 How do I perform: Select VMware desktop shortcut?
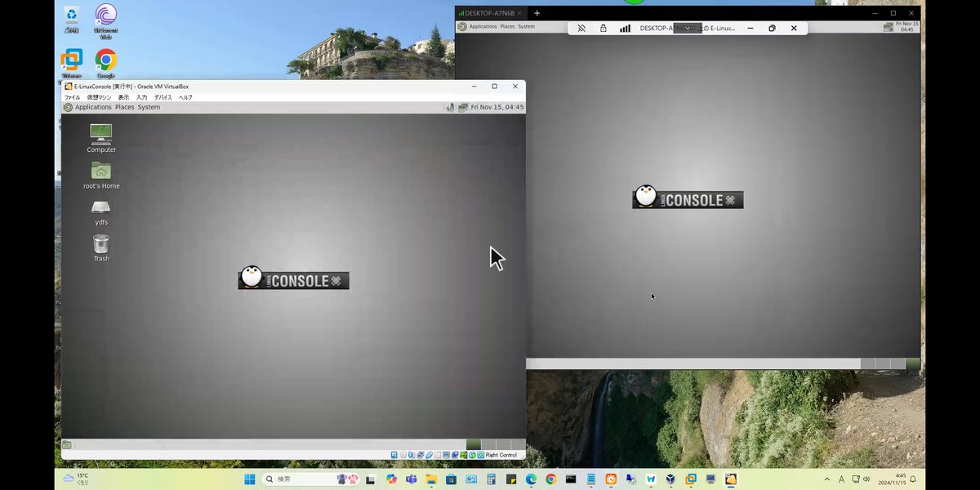click(72, 64)
